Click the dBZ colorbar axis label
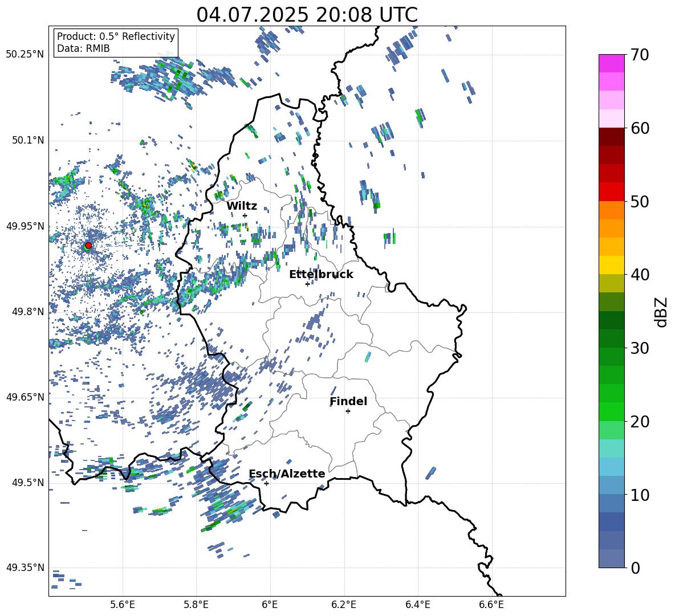This screenshot has width=675, height=616. pyautogui.click(x=661, y=312)
